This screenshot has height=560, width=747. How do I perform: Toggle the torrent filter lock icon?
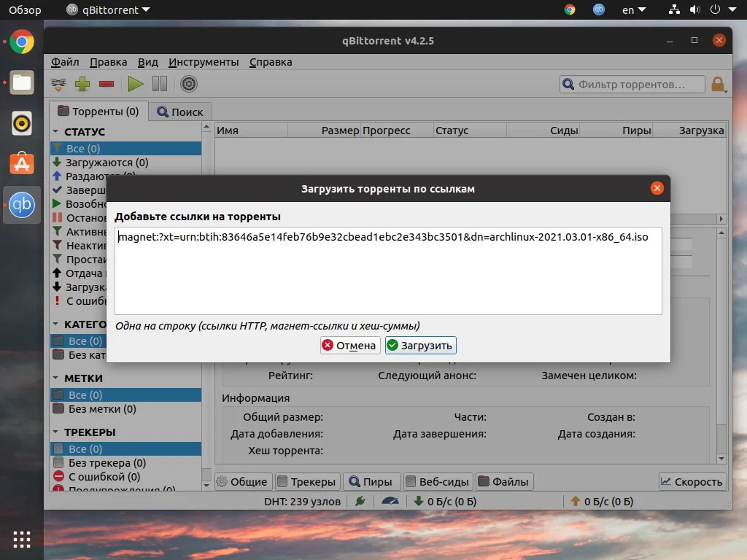(719, 84)
